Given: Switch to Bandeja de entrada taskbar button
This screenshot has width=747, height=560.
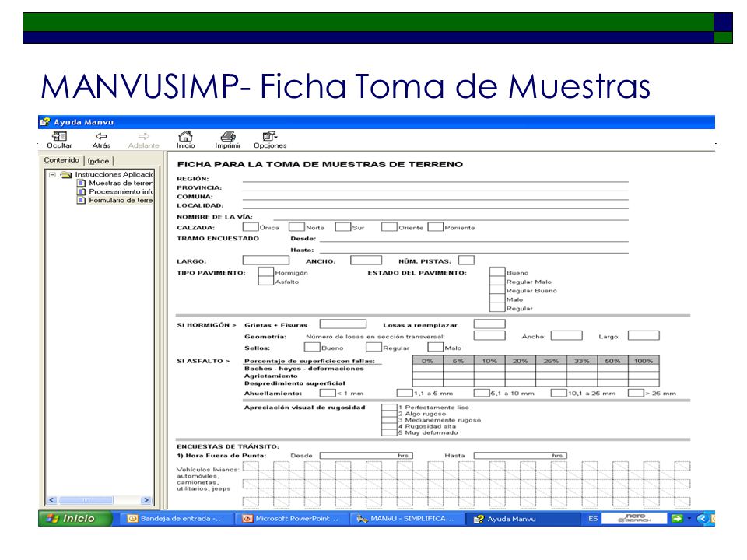Looking at the screenshot, I should click(176, 518).
